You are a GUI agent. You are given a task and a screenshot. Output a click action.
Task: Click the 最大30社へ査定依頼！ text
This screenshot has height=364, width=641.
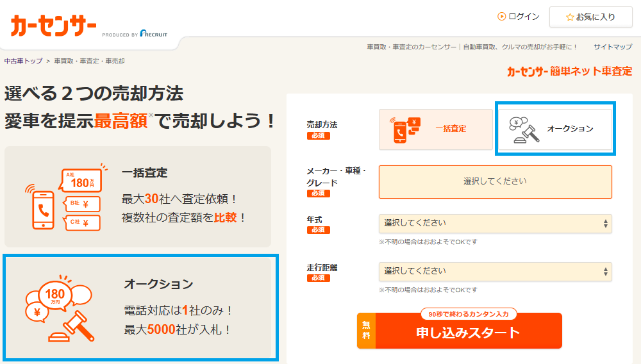click(179, 199)
